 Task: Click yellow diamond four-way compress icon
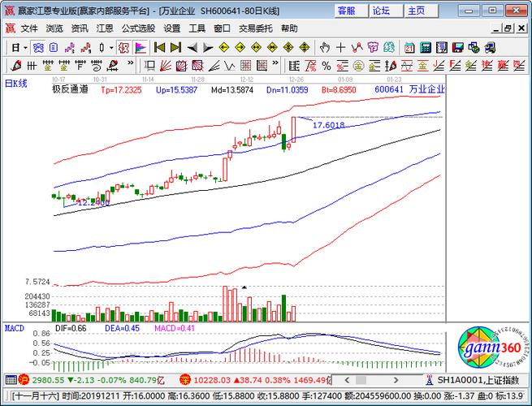(x=288, y=48)
